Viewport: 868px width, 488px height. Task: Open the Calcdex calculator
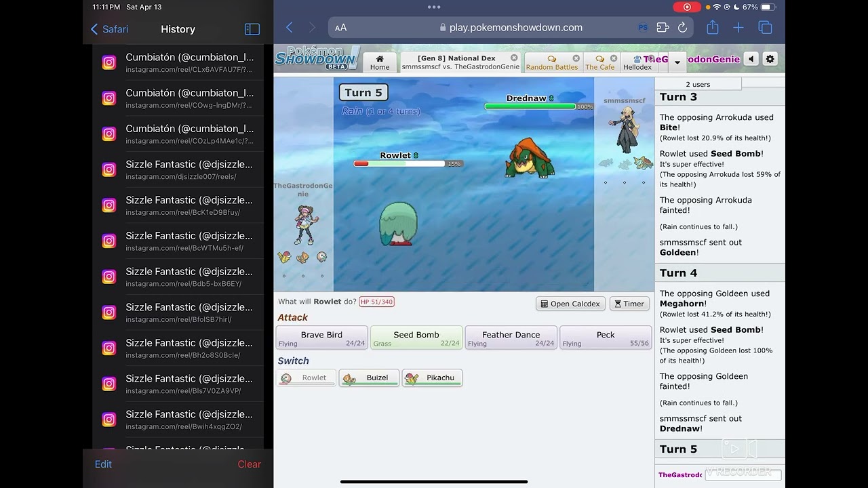(x=570, y=304)
